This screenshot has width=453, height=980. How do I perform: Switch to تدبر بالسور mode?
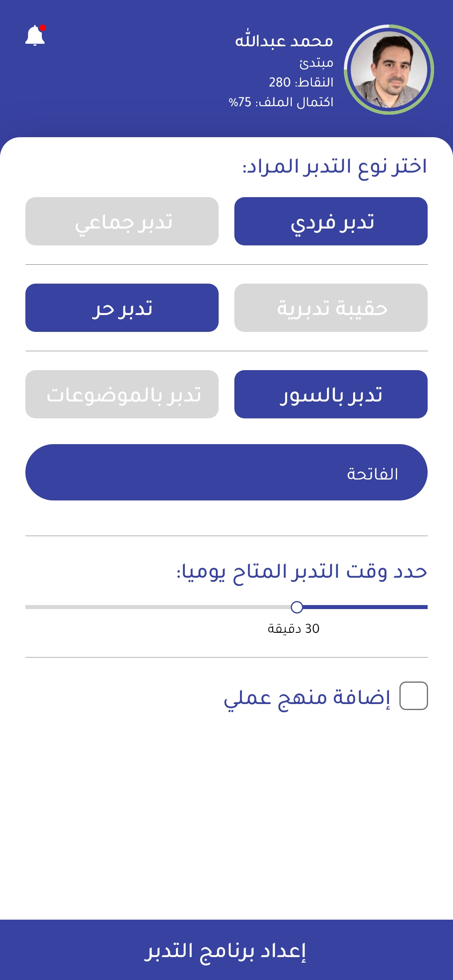pos(331,394)
